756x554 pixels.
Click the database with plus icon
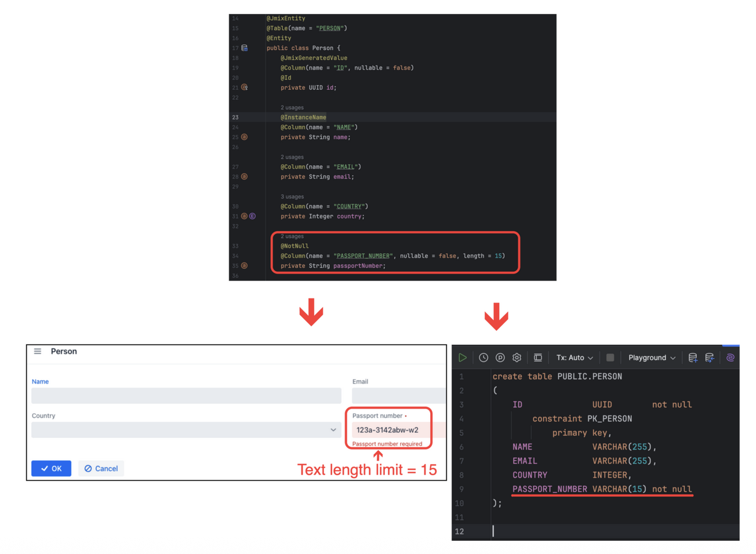[x=693, y=358]
